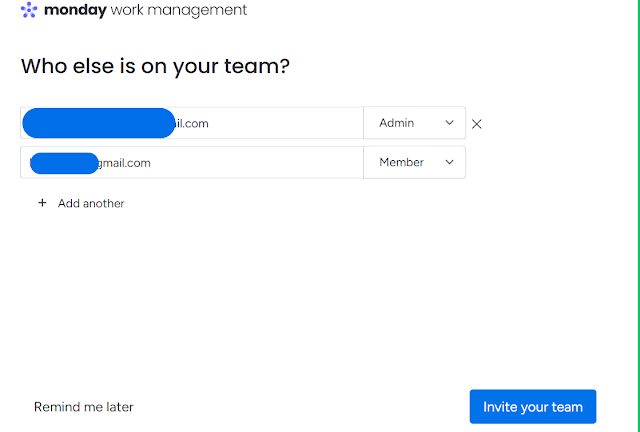Remove the first email row with X

(x=476, y=124)
